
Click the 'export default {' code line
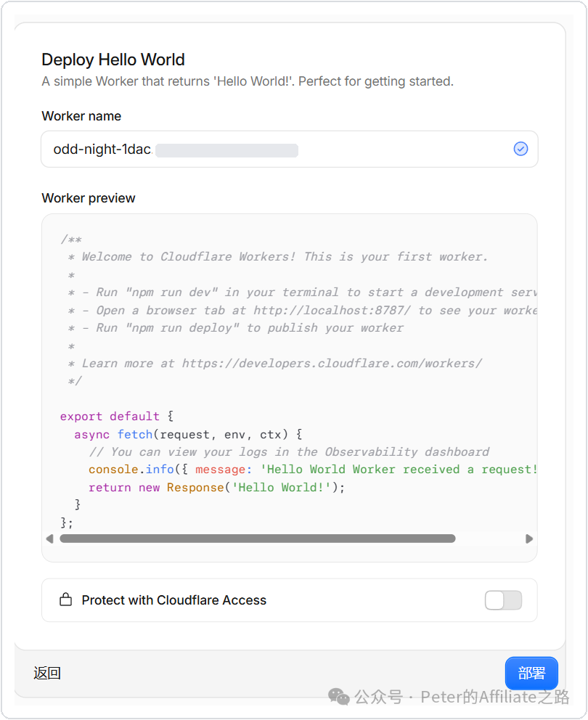117,416
